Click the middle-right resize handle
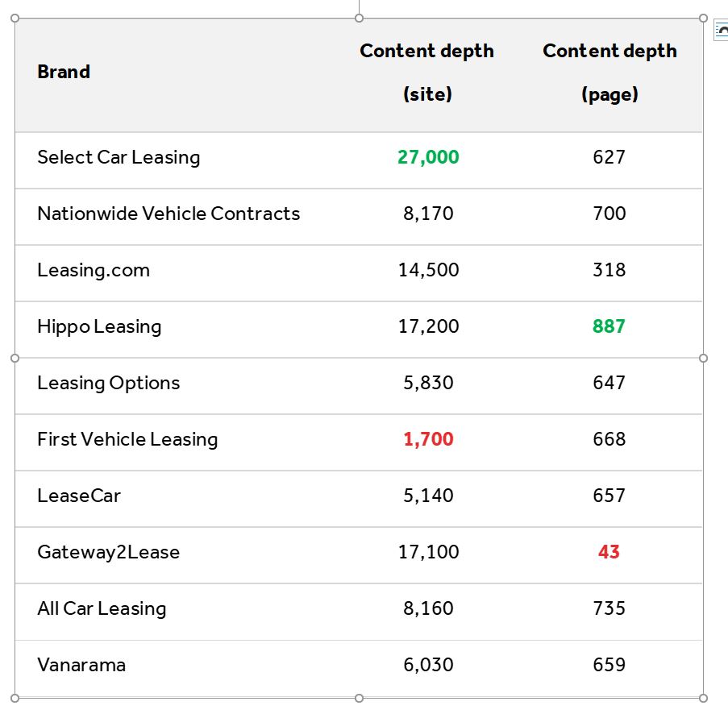728x718 pixels. click(703, 358)
